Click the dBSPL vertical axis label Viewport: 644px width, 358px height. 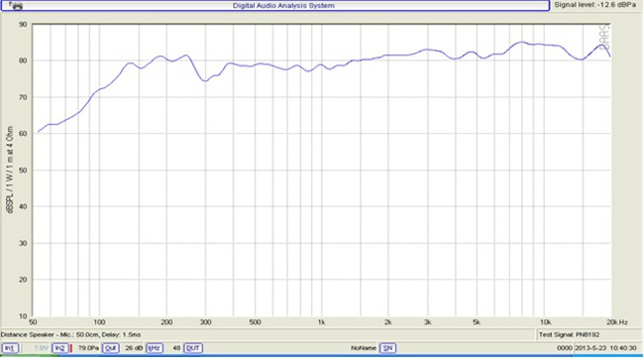(10, 170)
